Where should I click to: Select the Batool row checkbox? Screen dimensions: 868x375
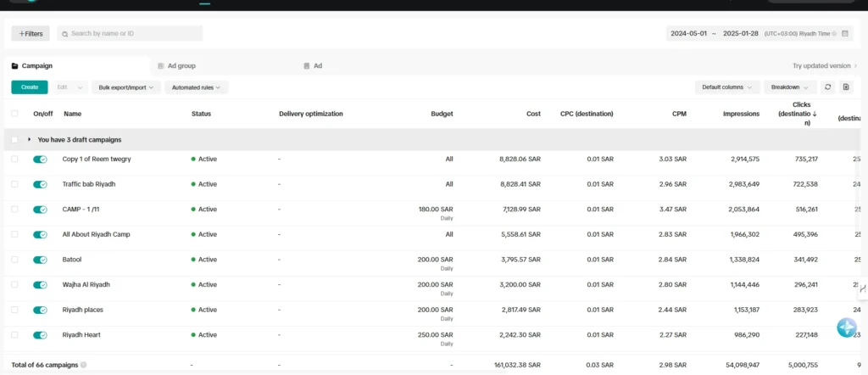pyautogui.click(x=14, y=260)
